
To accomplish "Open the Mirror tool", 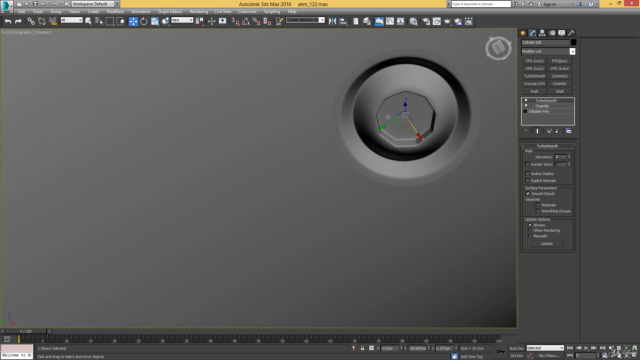I will pyautogui.click(x=332, y=21).
